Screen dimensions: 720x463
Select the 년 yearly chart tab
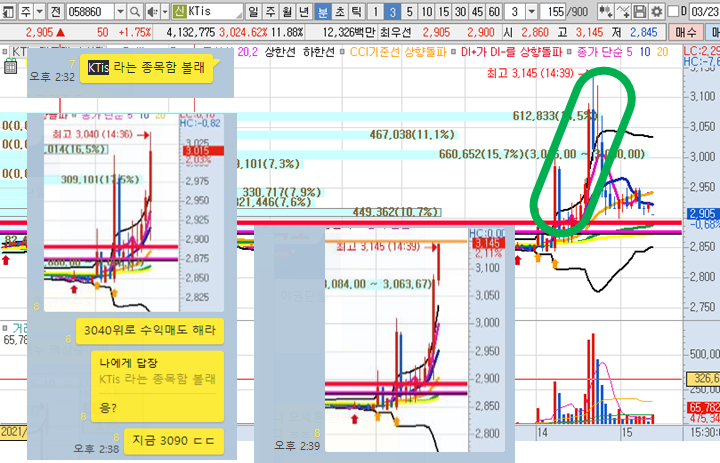(304, 11)
